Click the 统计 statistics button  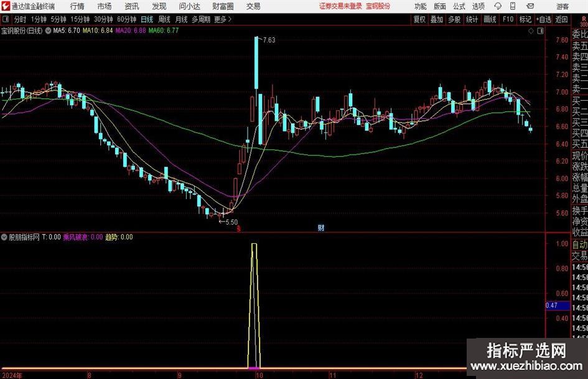coord(472,19)
